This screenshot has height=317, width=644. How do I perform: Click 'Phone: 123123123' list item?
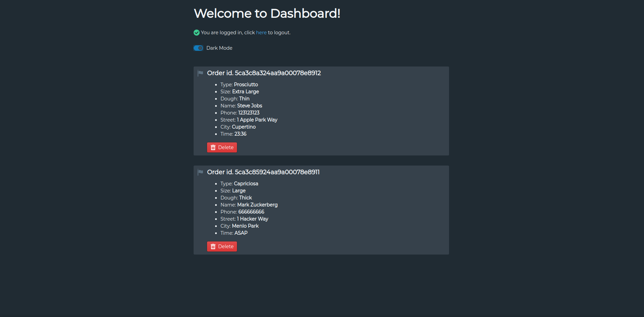240,113
